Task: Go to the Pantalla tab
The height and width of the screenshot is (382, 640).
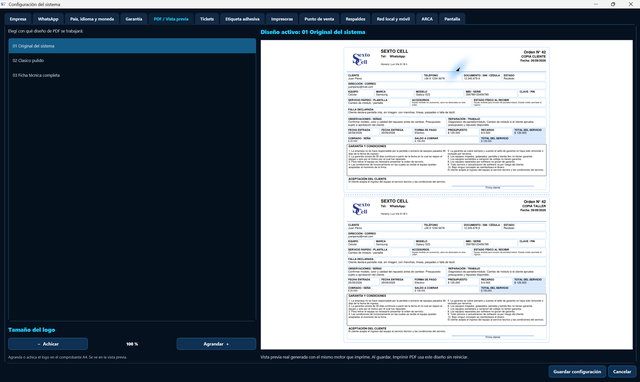Action: pyautogui.click(x=452, y=19)
